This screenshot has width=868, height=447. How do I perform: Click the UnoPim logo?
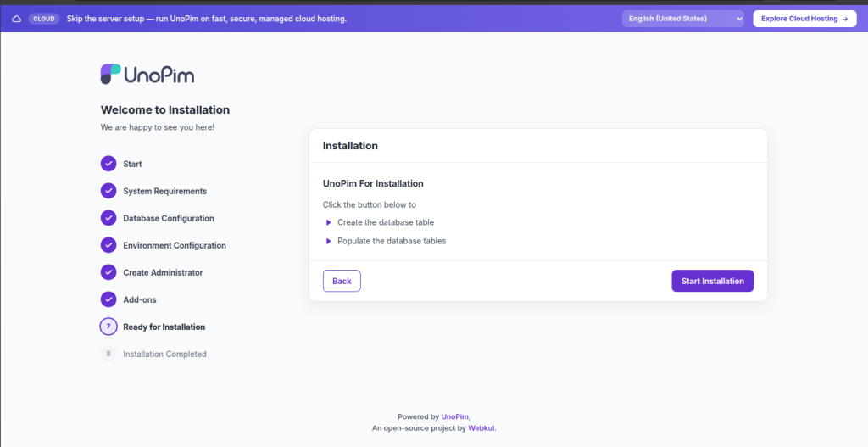tap(147, 75)
